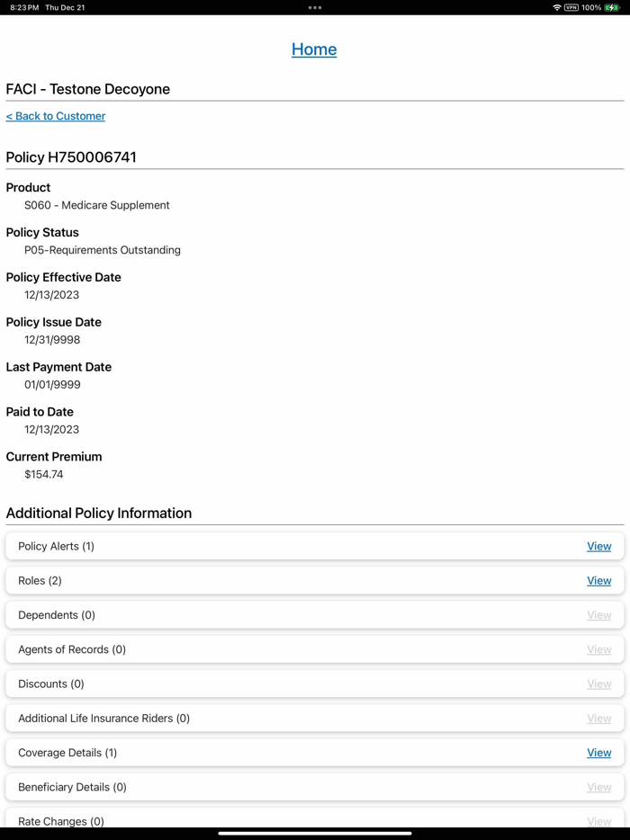Screen dimensions: 630x840
Task: View Additional Life Insurance Riders
Action: pos(599,718)
